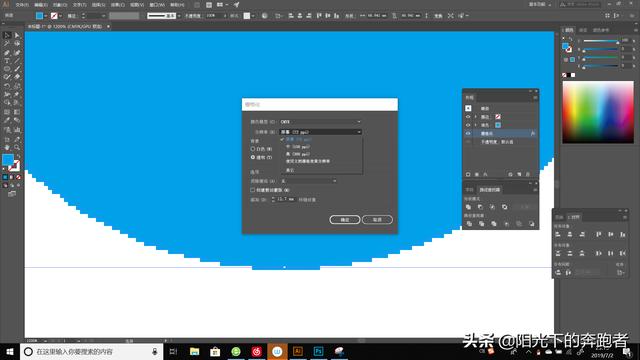Open the Window menu
This screenshot has width=640, height=360.
click(157, 5)
